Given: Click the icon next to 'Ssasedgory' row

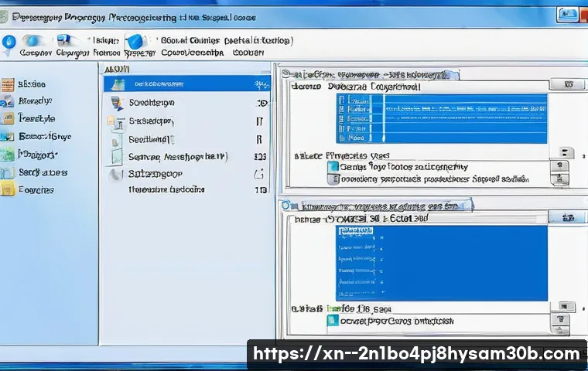Looking at the screenshot, I should click(116, 122).
